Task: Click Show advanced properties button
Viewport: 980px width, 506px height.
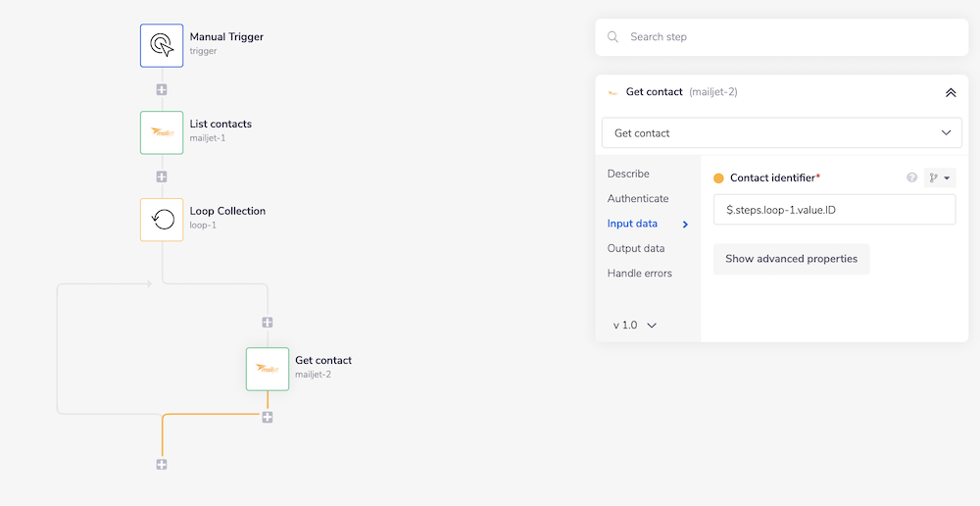Action: point(791,259)
